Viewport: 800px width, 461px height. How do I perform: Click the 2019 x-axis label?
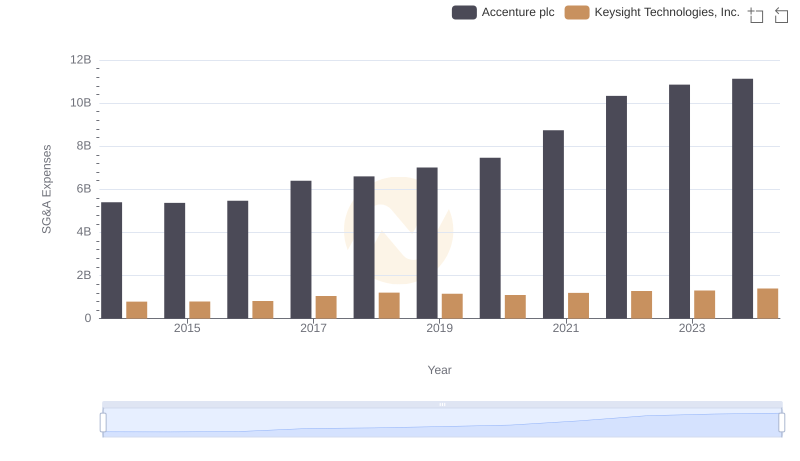tap(439, 328)
